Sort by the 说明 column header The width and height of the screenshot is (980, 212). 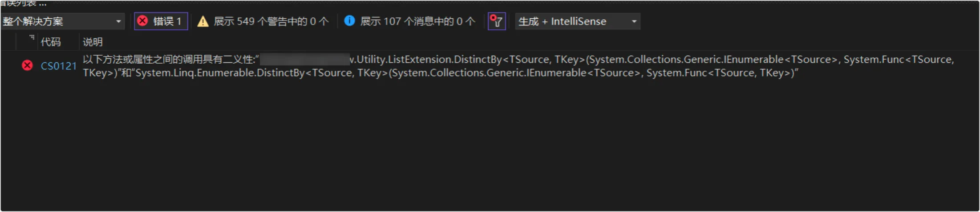click(93, 42)
